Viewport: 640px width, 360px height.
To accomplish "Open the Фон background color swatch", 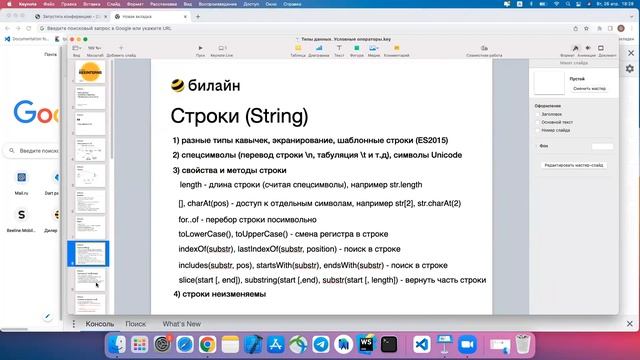I will tap(602, 146).
